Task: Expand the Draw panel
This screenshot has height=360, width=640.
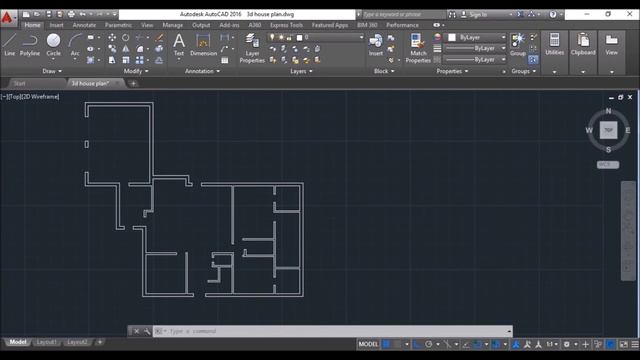Action: coord(52,71)
